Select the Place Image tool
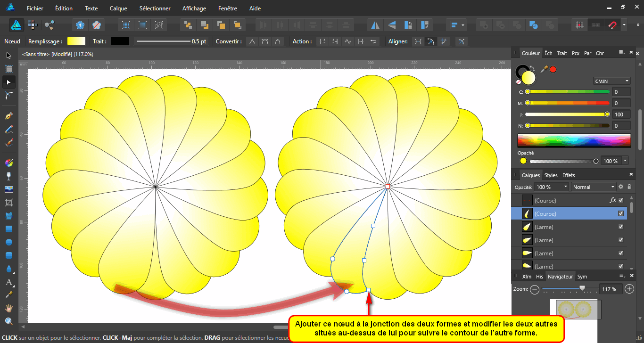The height and width of the screenshot is (343, 644). click(8, 189)
